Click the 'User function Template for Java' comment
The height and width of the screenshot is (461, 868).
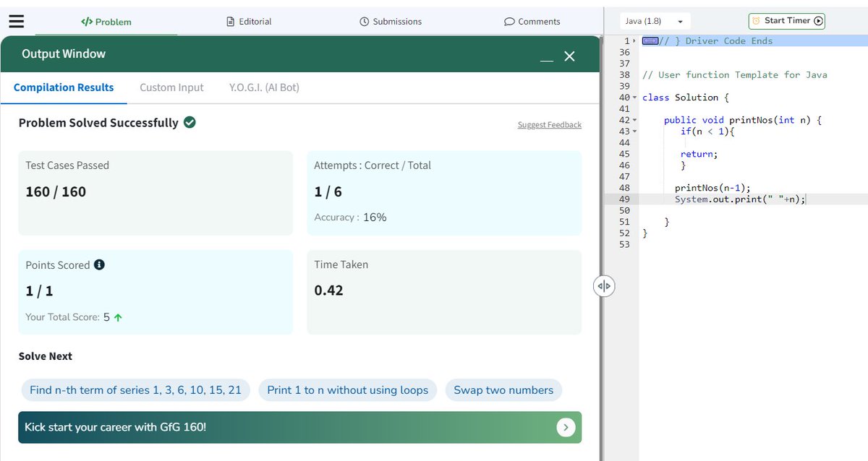click(x=735, y=75)
